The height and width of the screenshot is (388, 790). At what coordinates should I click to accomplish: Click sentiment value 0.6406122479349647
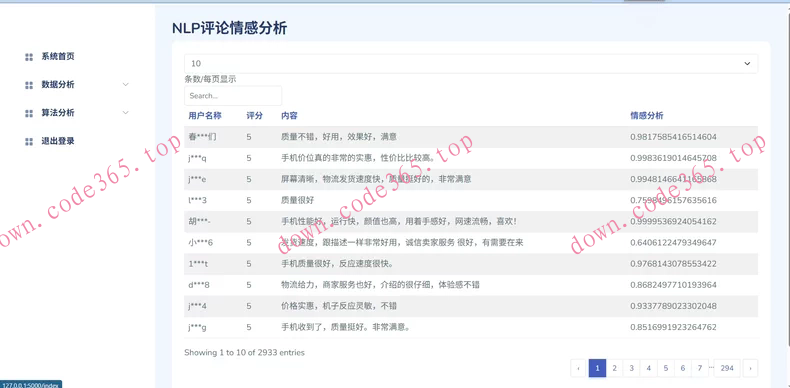[673, 242]
